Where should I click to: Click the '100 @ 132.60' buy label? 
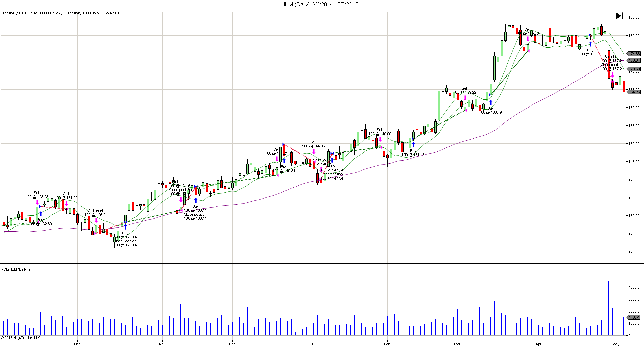(41, 224)
